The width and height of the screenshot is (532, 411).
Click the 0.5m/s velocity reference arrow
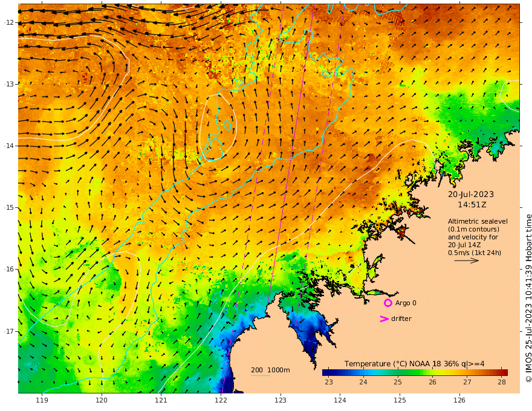click(467, 261)
